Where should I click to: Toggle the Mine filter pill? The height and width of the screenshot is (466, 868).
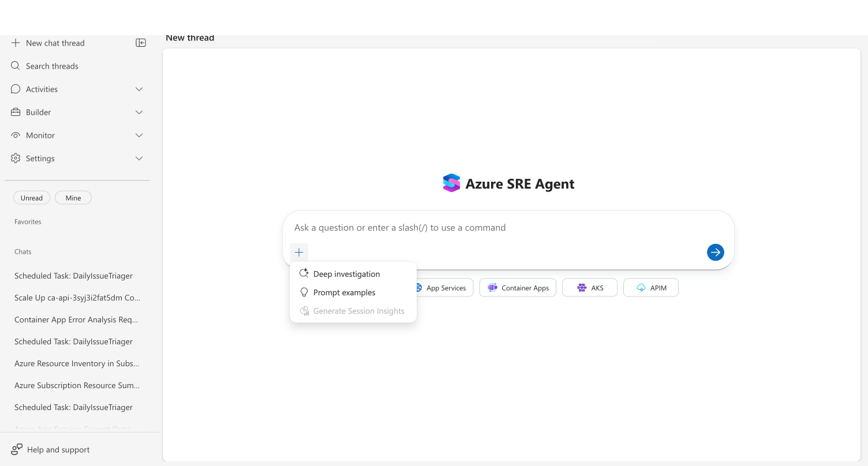tap(73, 198)
